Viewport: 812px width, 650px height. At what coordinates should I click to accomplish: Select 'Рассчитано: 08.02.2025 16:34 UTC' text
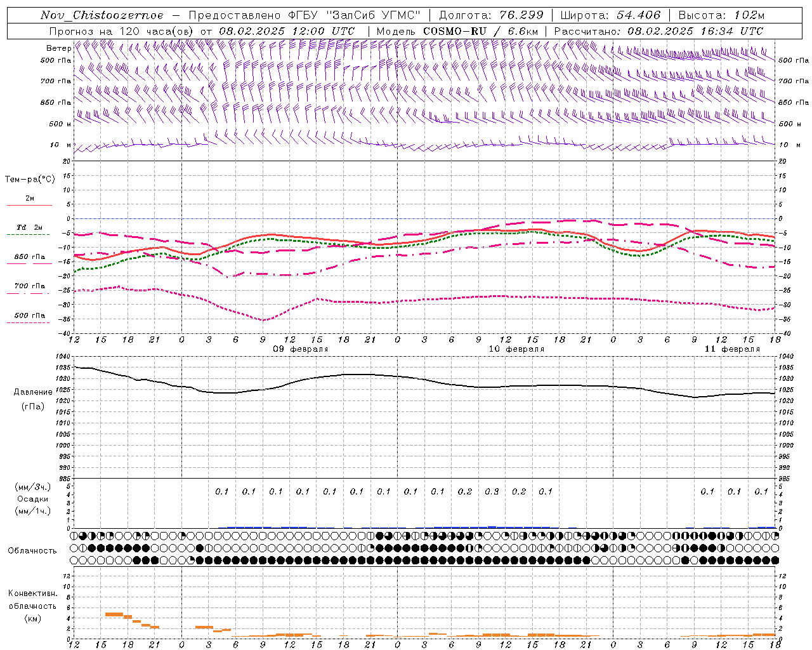[658, 31]
